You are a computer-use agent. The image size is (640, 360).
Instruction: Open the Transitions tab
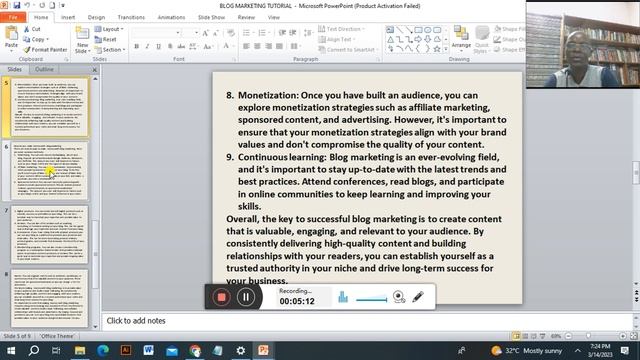tap(131, 17)
